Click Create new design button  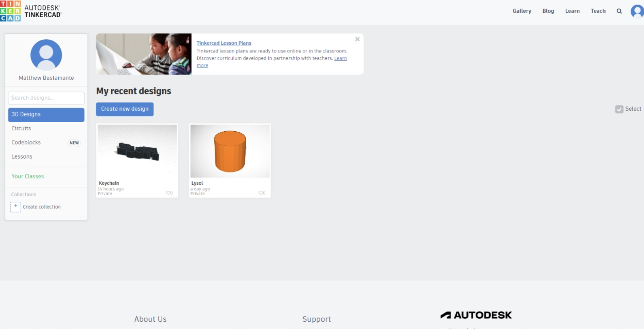click(125, 109)
